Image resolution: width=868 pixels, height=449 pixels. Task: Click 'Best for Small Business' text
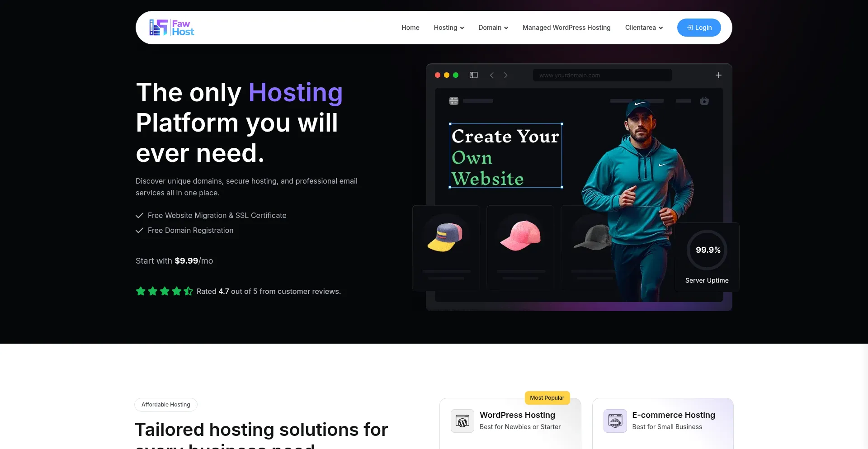pyautogui.click(x=667, y=427)
